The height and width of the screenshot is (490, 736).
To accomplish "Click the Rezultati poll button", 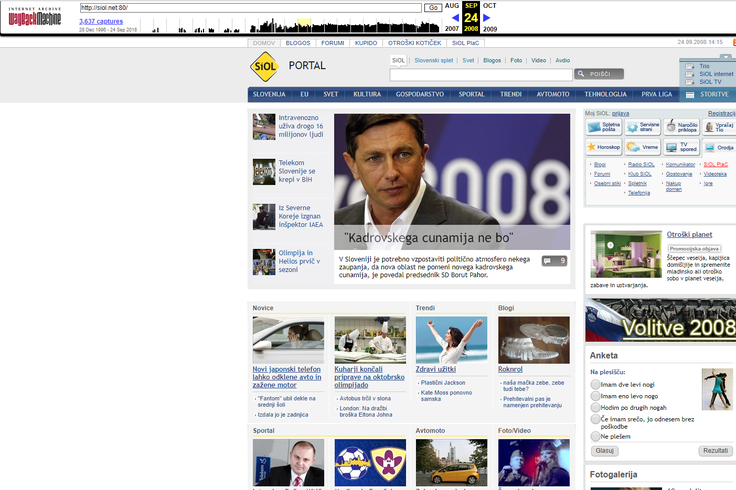I will 715,451.
